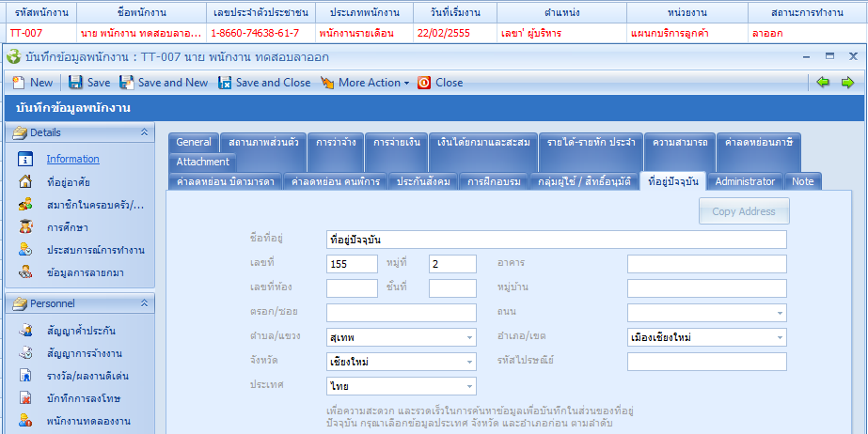This screenshot has width=868, height=434.
Task: Click the Information panel icon
Action: (x=25, y=159)
